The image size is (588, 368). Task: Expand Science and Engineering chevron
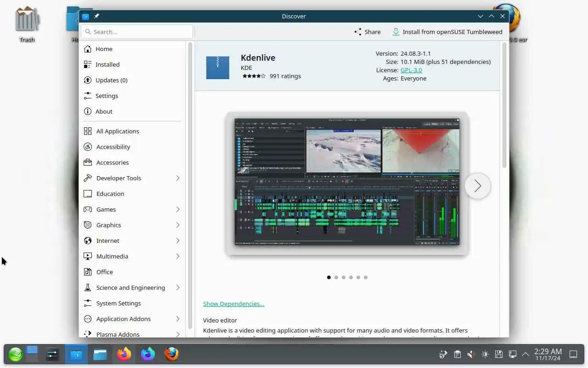point(178,287)
